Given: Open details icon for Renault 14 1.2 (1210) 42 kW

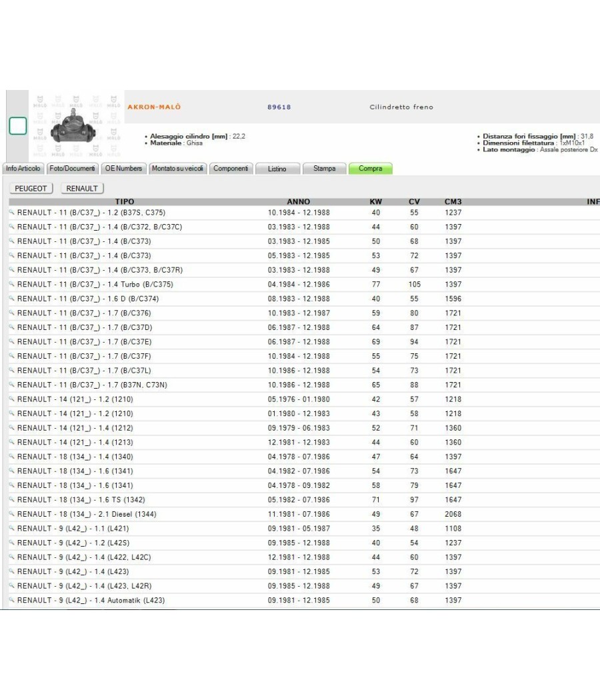Looking at the screenshot, I should [11, 399].
